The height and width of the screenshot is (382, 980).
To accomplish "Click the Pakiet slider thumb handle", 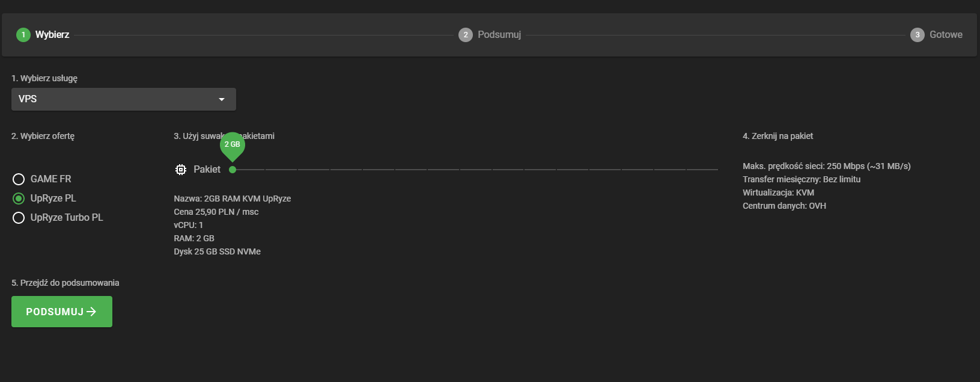I will pyautogui.click(x=233, y=170).
